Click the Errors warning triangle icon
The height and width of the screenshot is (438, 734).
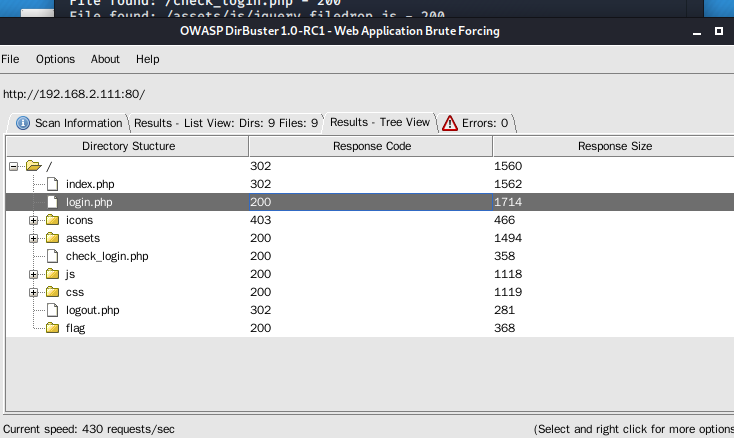(x=450, y=123)
